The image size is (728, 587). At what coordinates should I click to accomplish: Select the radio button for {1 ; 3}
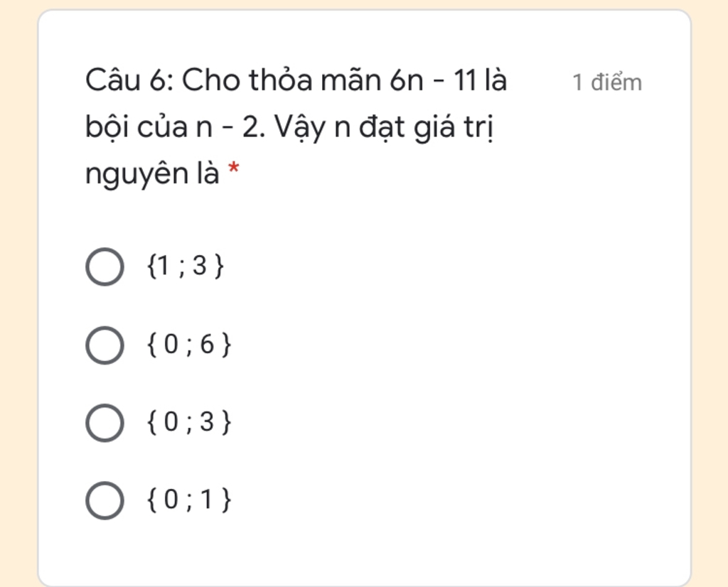pos(105,266)
